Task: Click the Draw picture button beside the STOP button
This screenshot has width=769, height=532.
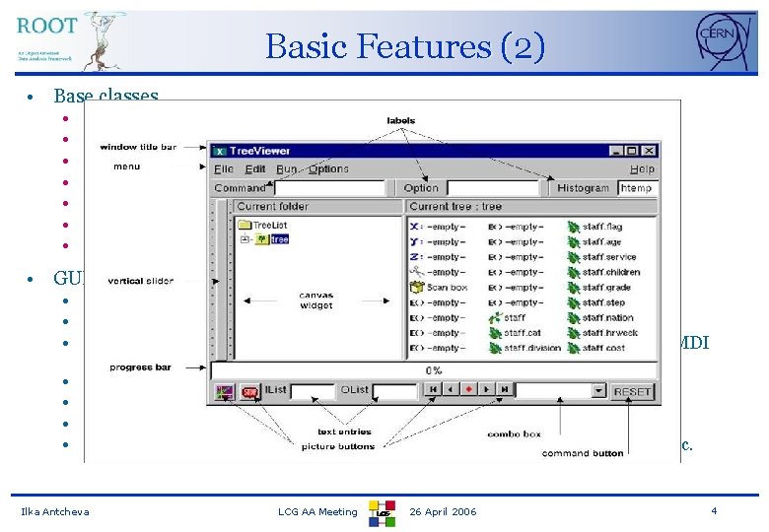Action: click(x=225, y=392)
